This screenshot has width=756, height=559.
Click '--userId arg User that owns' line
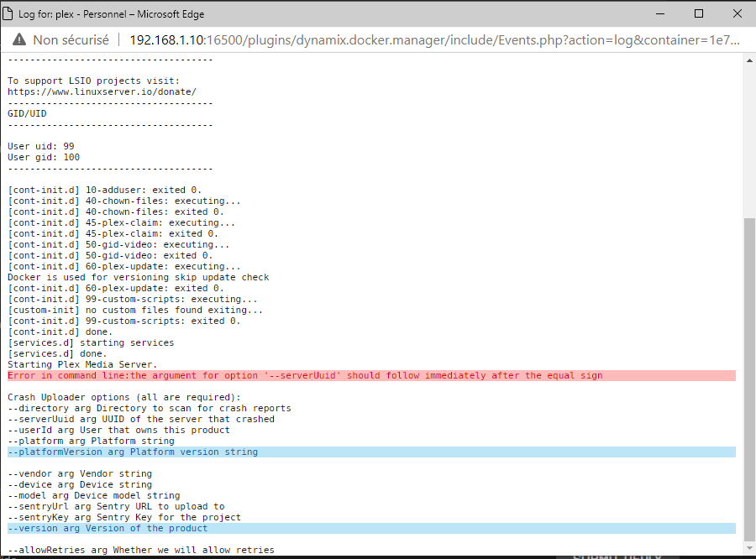(118, 430)
